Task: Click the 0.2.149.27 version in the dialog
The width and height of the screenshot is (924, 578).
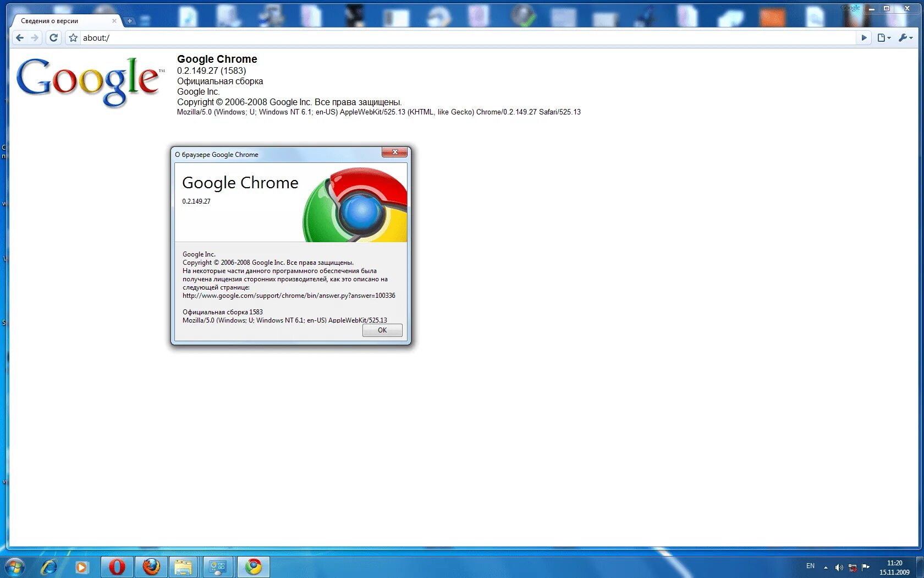Action: click(x=196, y=201)
